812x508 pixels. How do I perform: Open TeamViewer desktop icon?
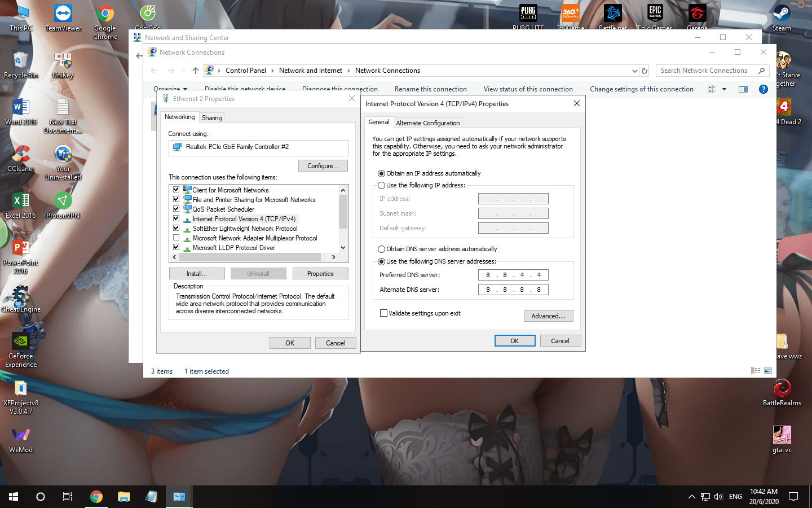point(63,17)
